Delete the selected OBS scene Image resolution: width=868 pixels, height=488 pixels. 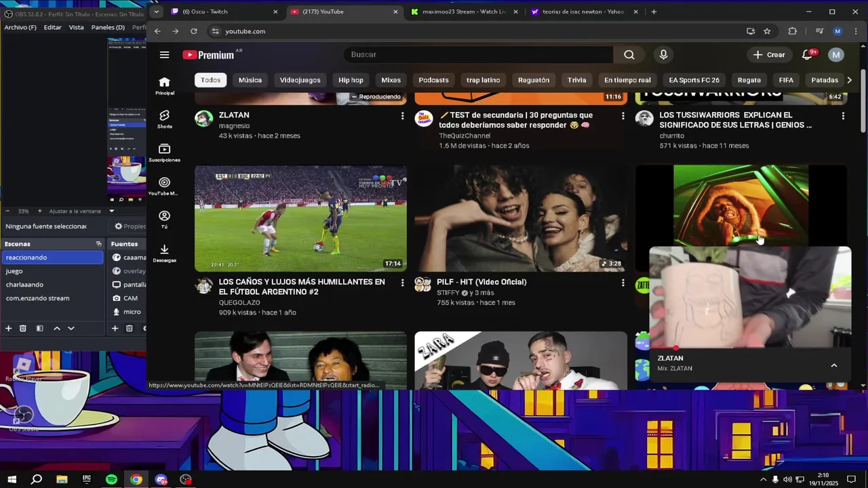[x=22, y=329]
